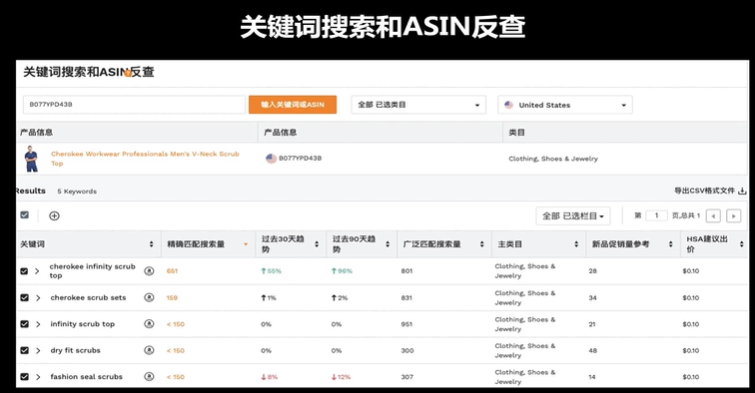The width and height of the screenshot is (755, 393).
Task: Click the 8% downward trend value
Action: (272, 377)
